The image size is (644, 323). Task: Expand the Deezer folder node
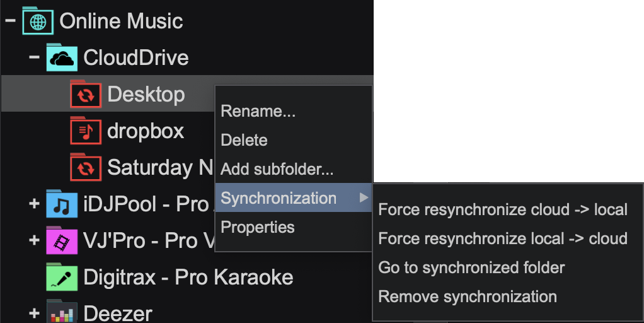click(x=34, y=313)
